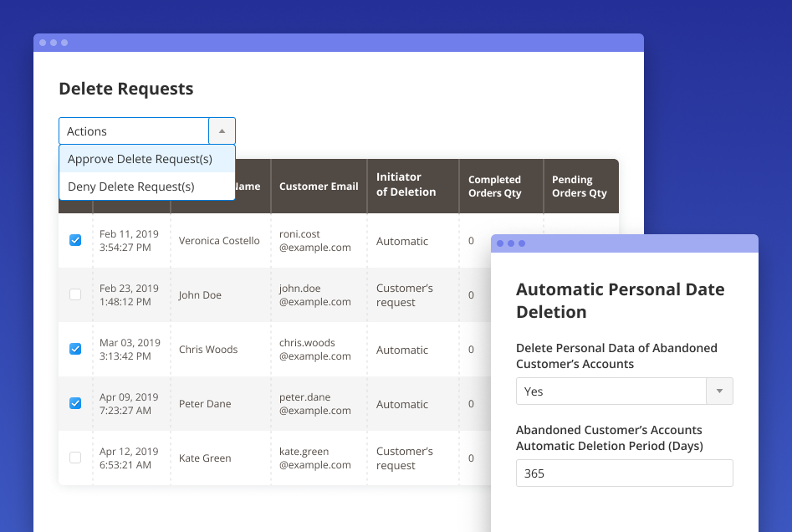Sort table by Customer Email column
Viewport: 792px width, 532px height.
point(319,186)
